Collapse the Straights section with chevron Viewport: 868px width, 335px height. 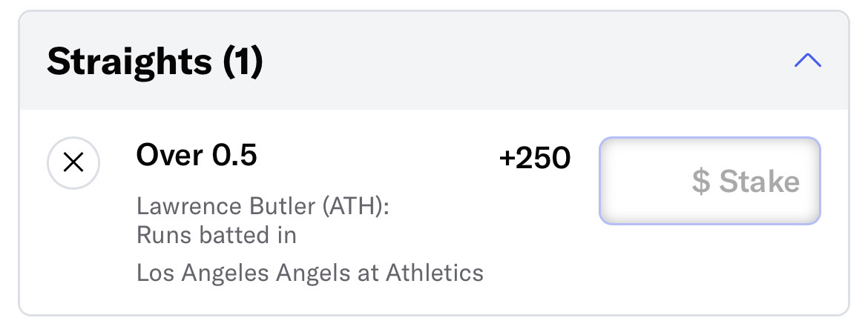coord(808,60)
